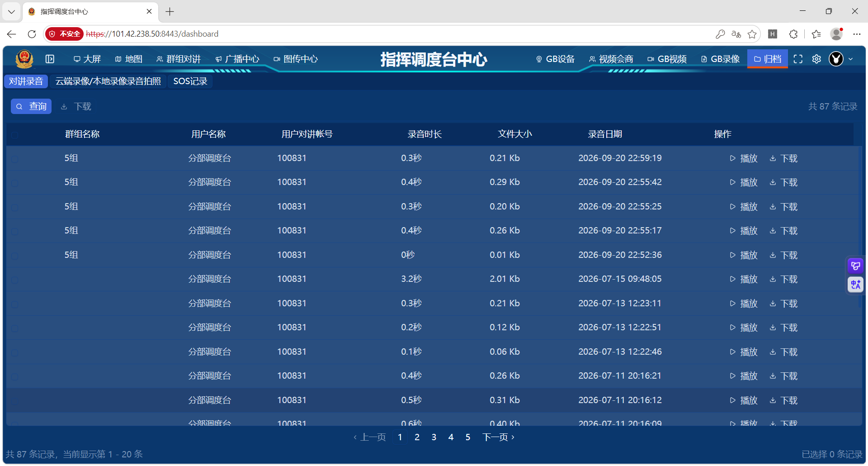The width and height of the screenshot is (868, 466).
Task: Click 下一页 next page
Action: [498, 437]
